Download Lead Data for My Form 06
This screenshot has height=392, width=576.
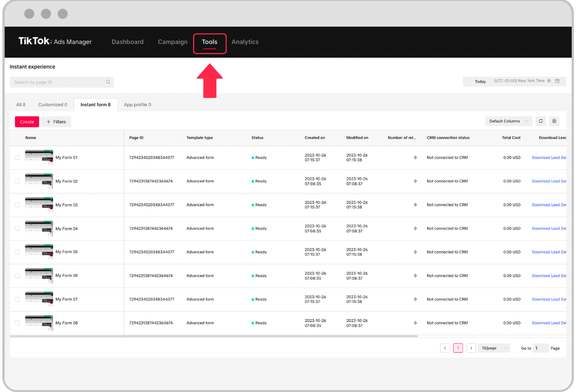click(x=549, y=276)
